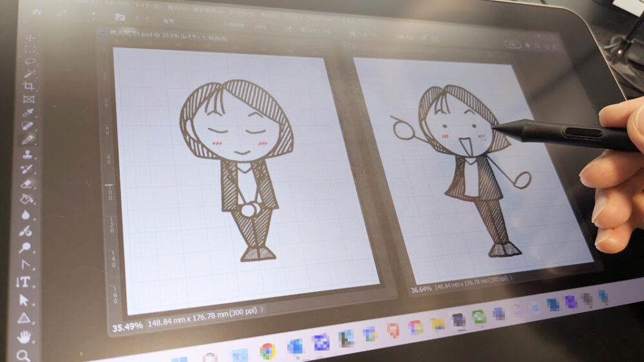644x362 pixels.
Task: Select the Zoom tool in toolbar
Action: [23, 355]
